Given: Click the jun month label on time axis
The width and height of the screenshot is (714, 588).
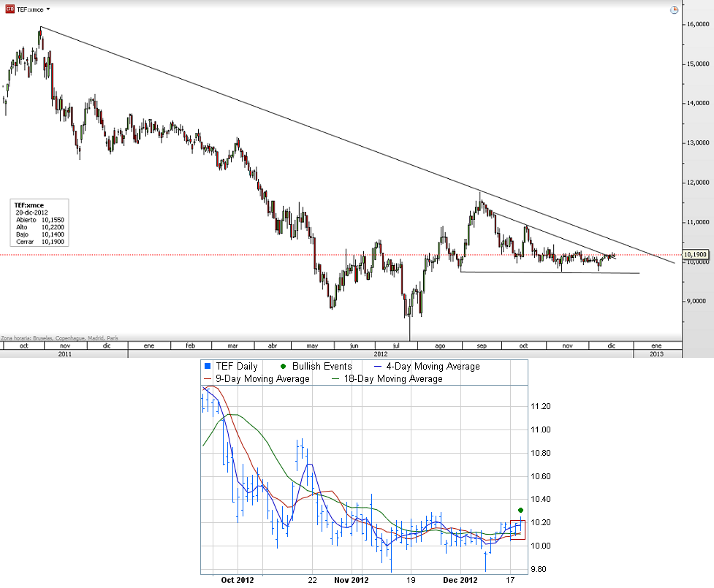Looking at the screenshot, I should click(x=354, y=346).
